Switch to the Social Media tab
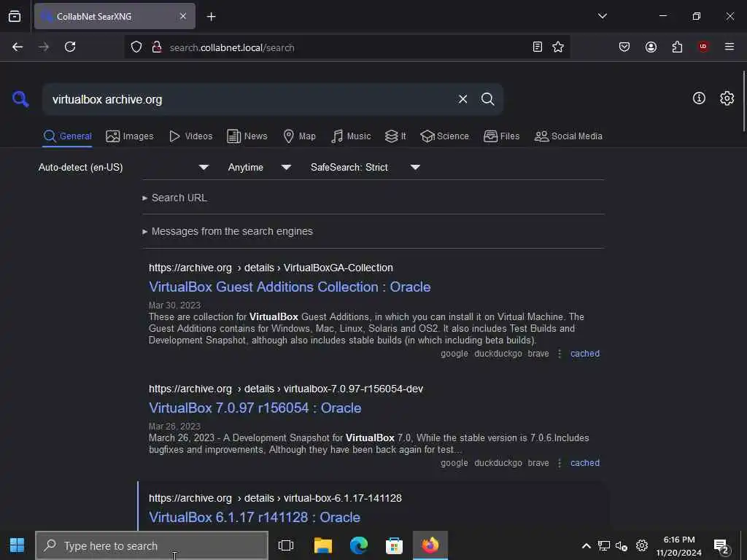The image size is (747, 560). click(x=568, y=136)
